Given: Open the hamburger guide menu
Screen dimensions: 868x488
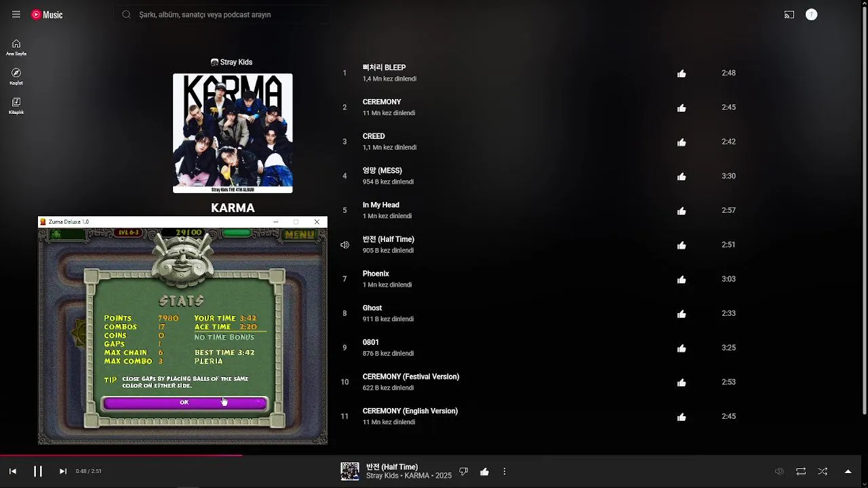Looking at the screenshot, I should (x=16, y=14).
